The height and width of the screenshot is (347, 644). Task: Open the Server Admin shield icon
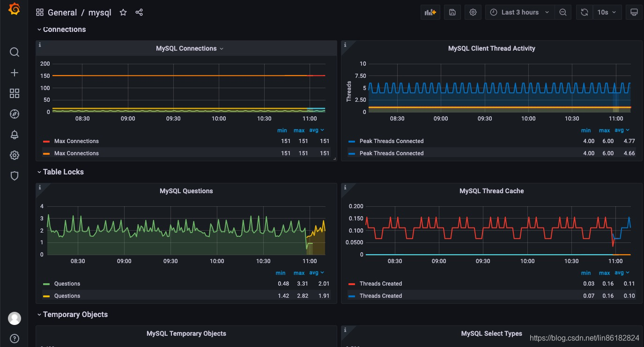[15, 176]
